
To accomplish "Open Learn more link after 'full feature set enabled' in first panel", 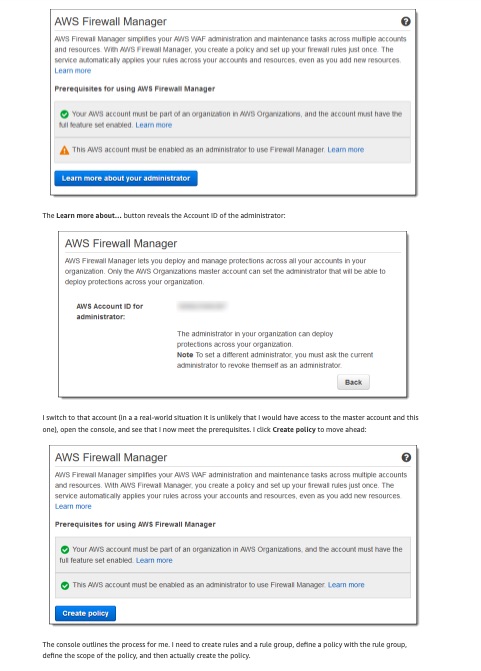I will (x=154, y=125).
